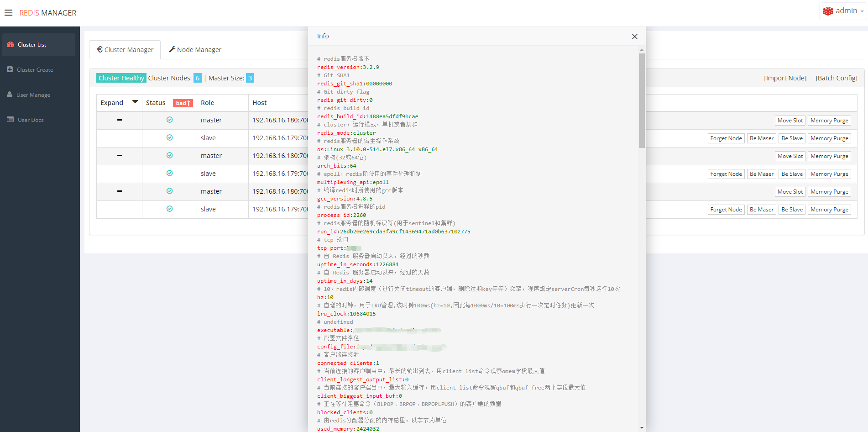
Task: Click the [Batch Config] link
Action: [837, 78]
